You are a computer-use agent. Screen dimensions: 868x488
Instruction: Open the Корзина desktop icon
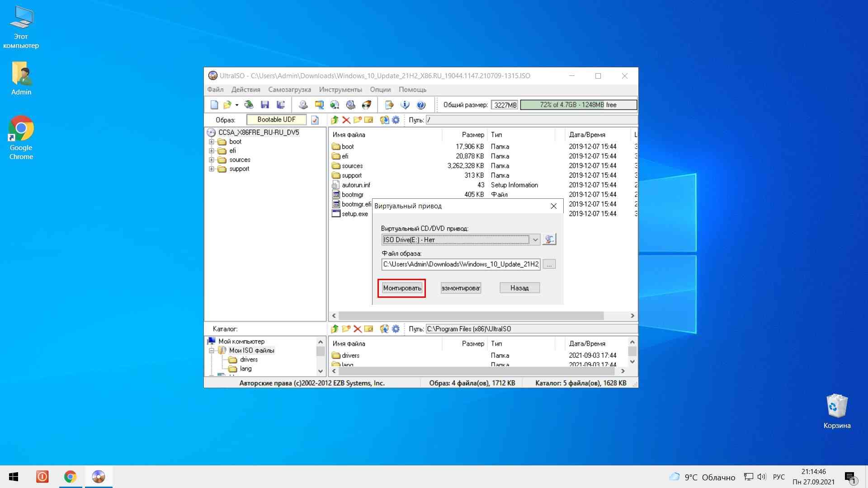837,411
